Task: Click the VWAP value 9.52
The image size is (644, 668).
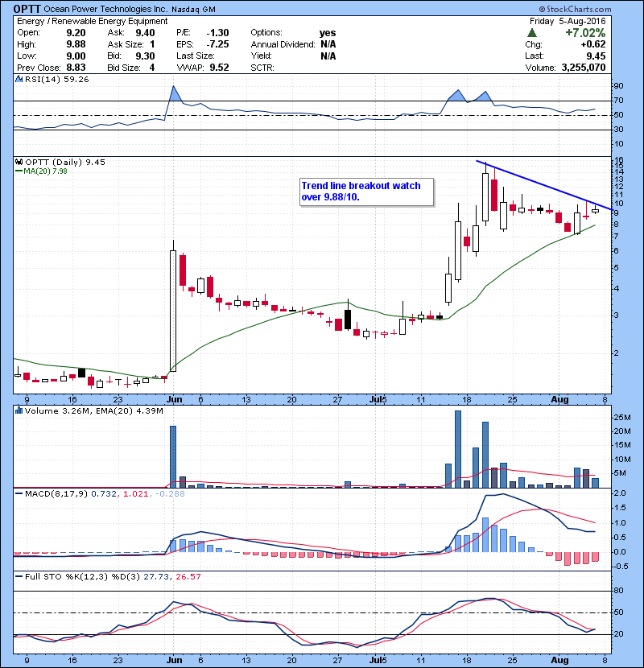Action: point(219,68)
